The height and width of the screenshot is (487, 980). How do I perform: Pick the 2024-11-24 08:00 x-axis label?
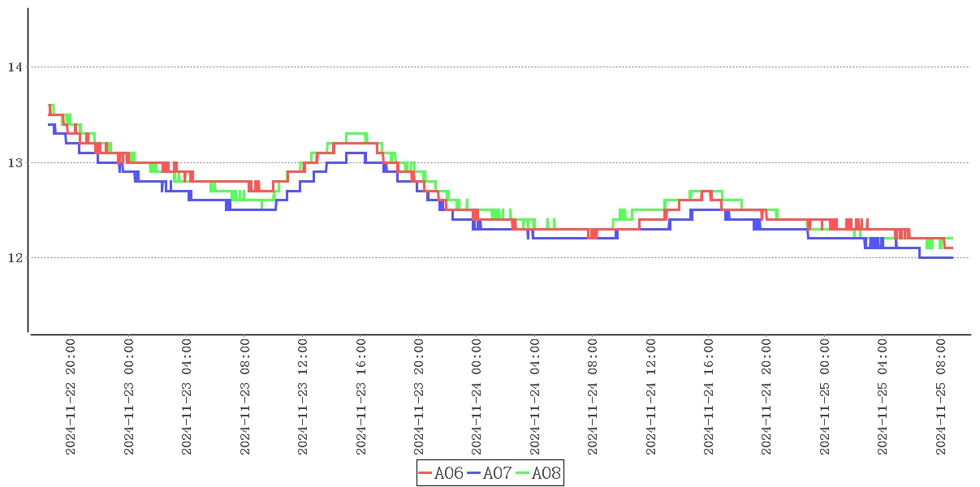pos(594,397)
